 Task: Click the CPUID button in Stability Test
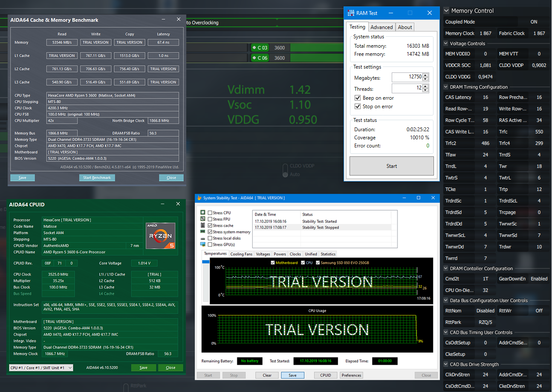click(326, 375)
